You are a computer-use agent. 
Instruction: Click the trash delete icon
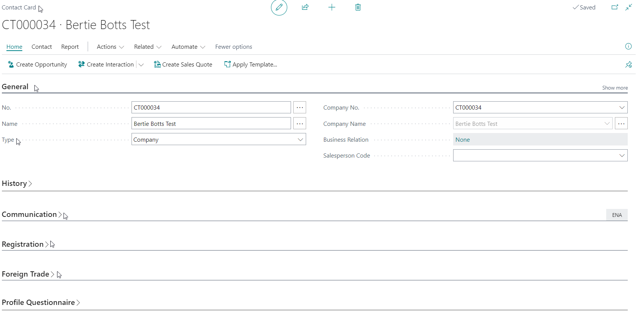pyautogui.click(x=358, y=7)
